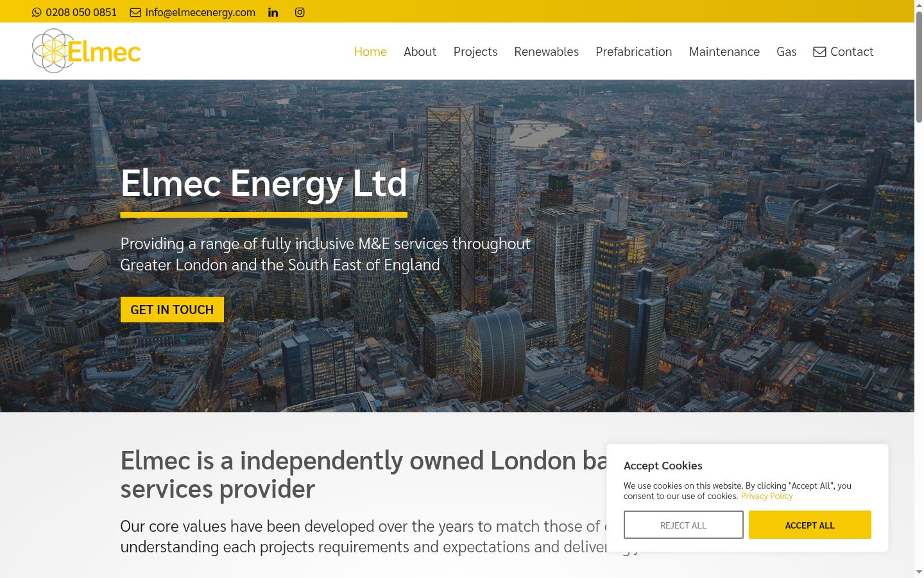Navigate to Projects
924x578 pixels.
(475, 51)
